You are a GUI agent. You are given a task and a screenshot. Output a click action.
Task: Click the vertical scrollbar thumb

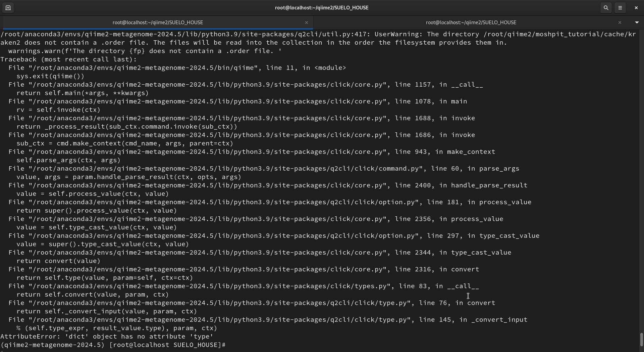641,339
